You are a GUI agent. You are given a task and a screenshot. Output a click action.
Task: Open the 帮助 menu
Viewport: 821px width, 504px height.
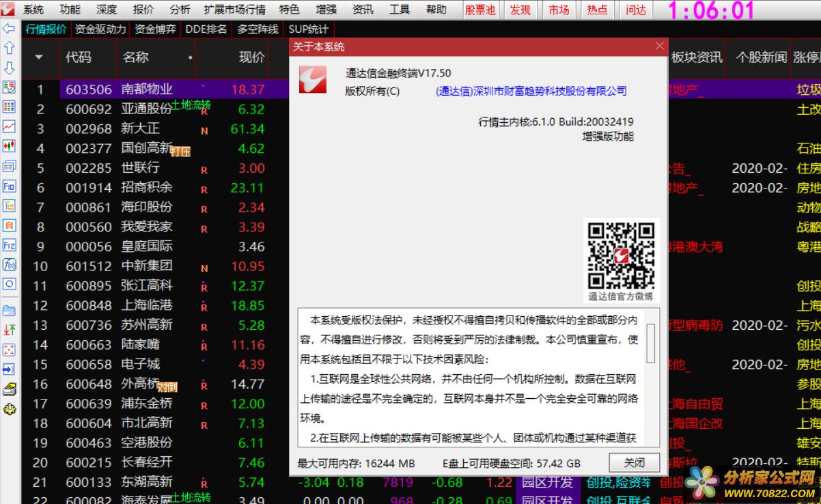click(436, 10)
